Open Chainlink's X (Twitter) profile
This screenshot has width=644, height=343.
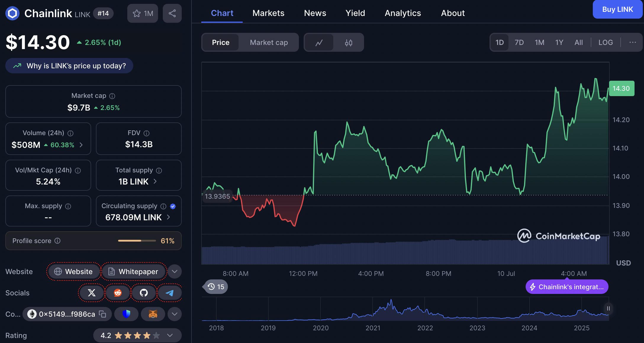(x=92, y=293)
